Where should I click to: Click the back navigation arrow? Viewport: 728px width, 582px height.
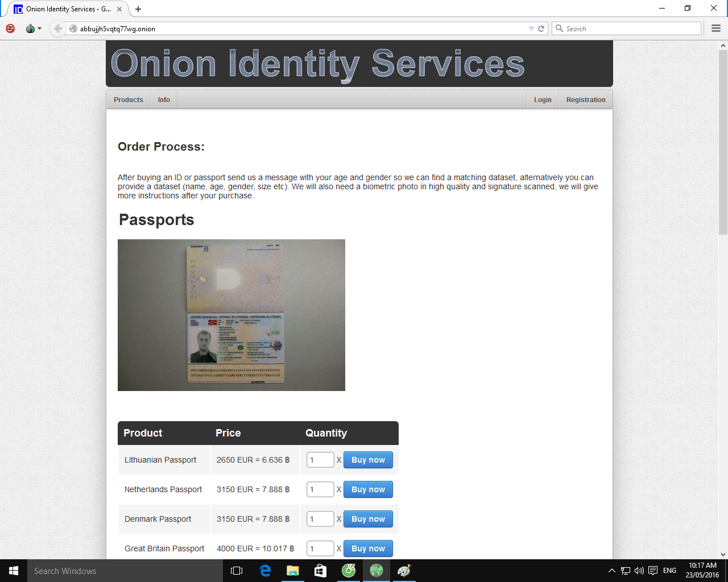click(x=57, y=28)
